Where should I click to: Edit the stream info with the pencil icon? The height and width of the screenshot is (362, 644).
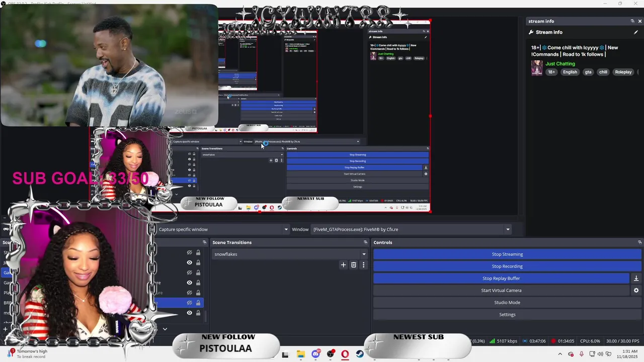click(x=636, y=32)
